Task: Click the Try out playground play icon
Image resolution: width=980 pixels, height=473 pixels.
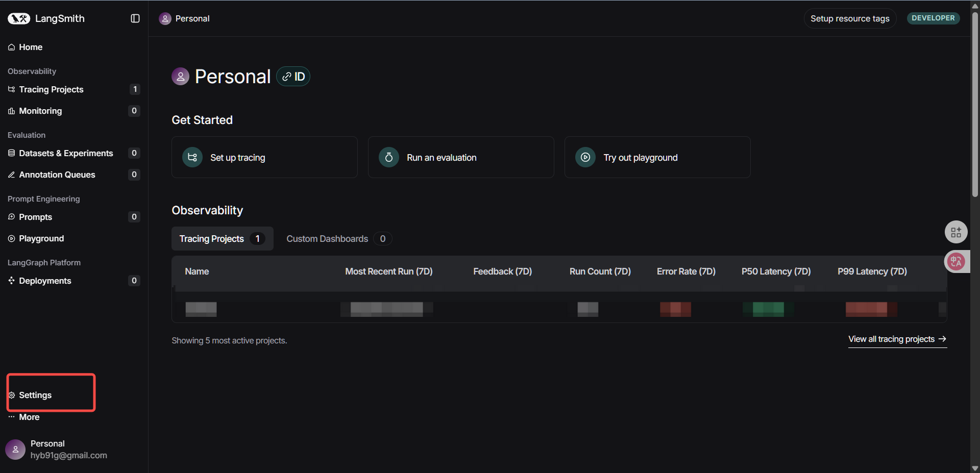Action: tap(585, 157)
